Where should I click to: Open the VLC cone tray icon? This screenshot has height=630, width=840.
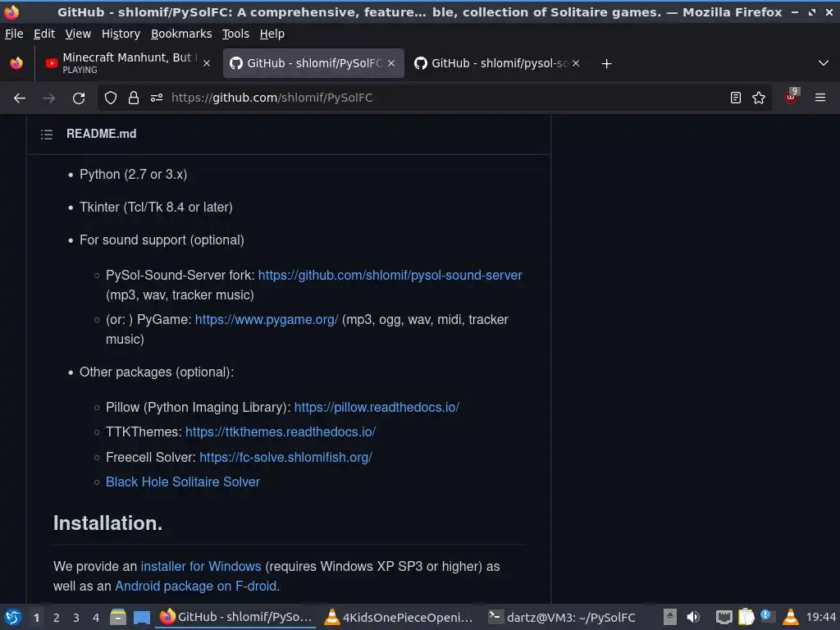[x=790, y=618]
